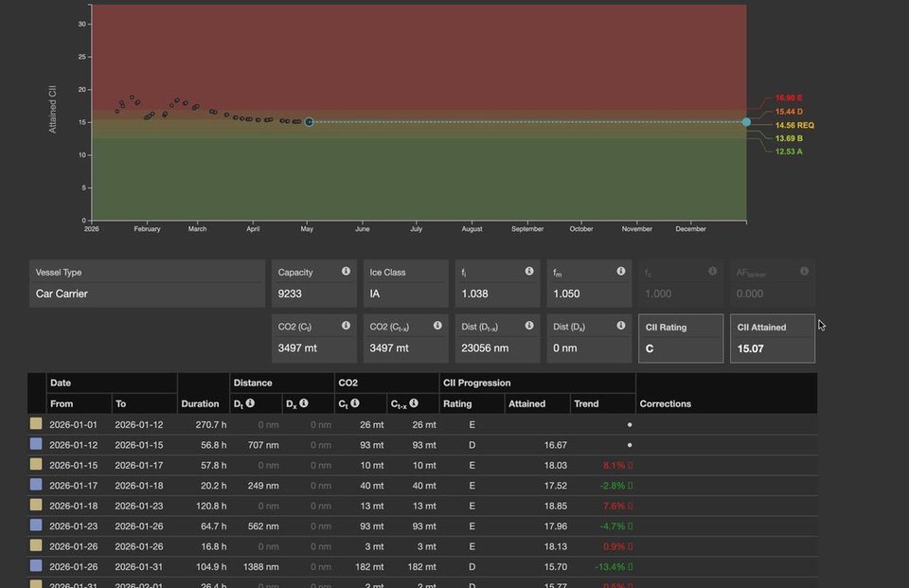Click the '15.44 D' threshold label
Image resolution: width=909 pixels, height=588 pixels.
[789, 112]
